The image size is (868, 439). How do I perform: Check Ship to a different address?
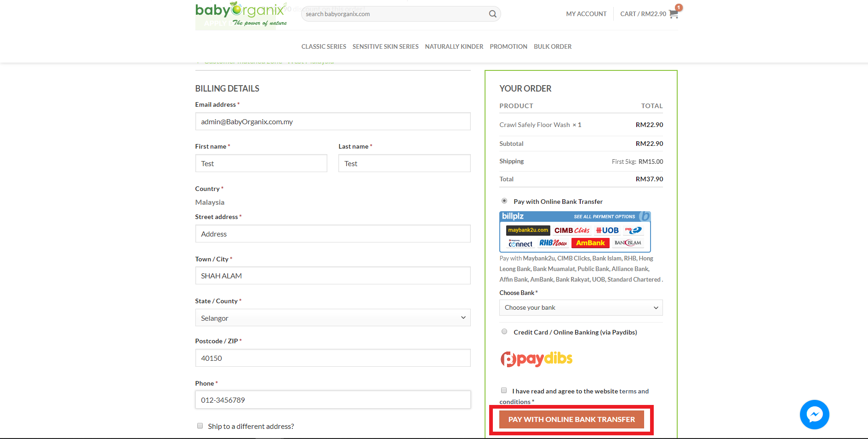point(200,426)
